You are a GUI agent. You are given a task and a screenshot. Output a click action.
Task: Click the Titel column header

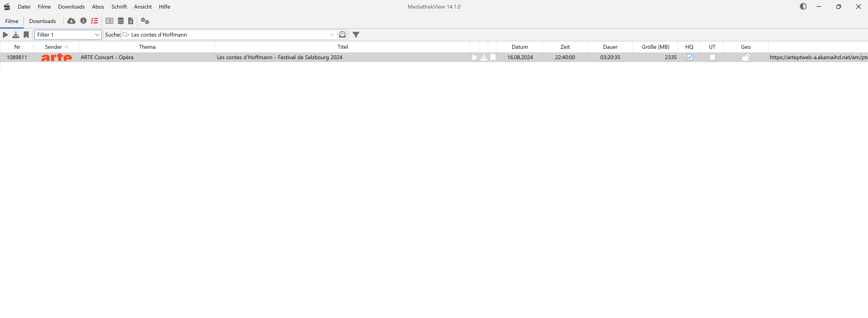pyautogui.click(x=342, y=47)
